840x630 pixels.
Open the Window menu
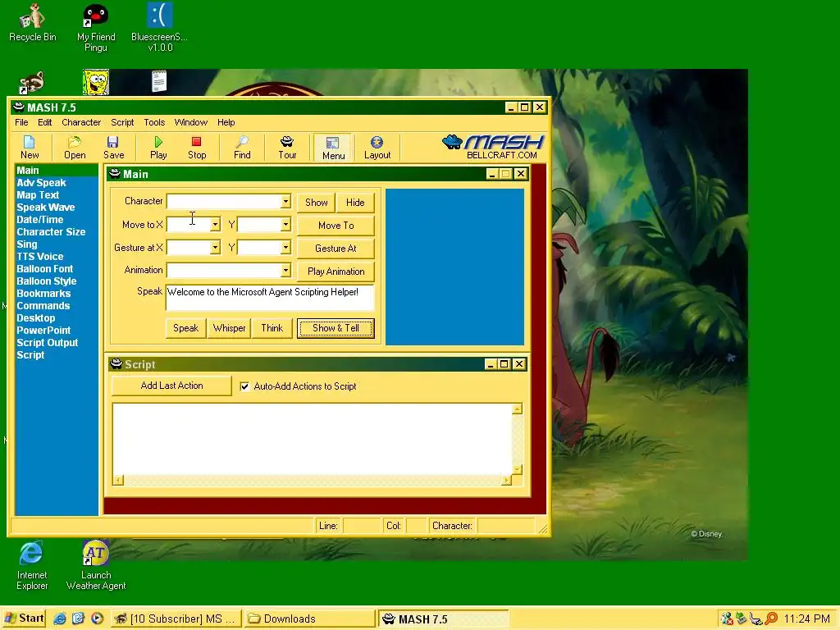tap(190, 122)
